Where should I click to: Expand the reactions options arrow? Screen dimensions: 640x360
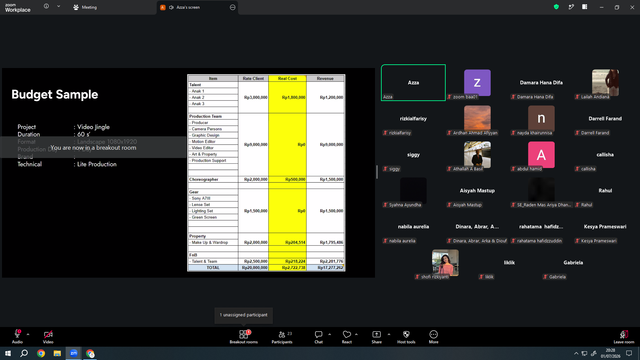356,334
